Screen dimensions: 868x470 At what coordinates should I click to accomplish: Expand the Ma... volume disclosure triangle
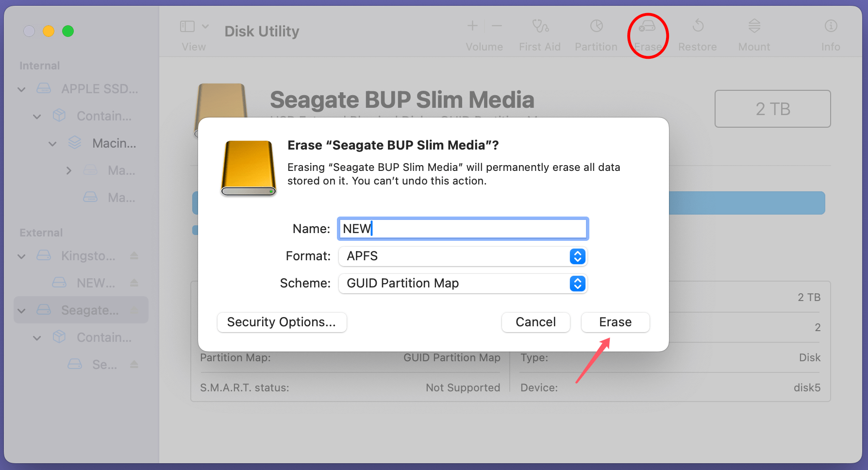(x=69, y=170)
